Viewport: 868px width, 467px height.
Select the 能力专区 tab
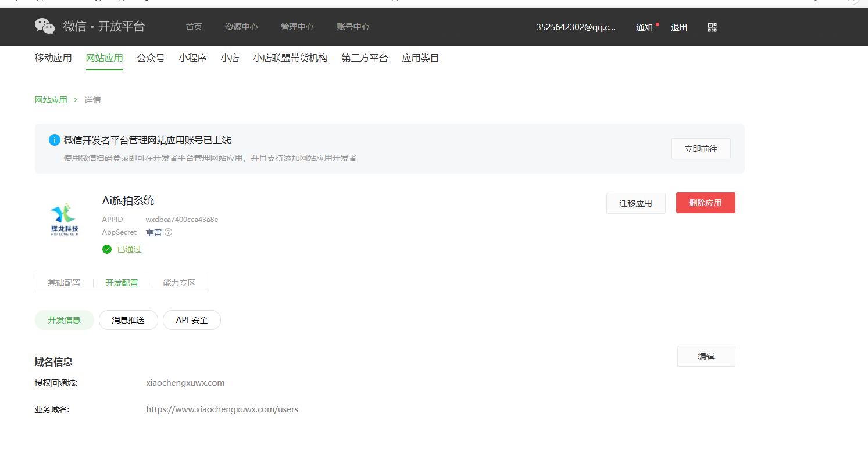180,283
